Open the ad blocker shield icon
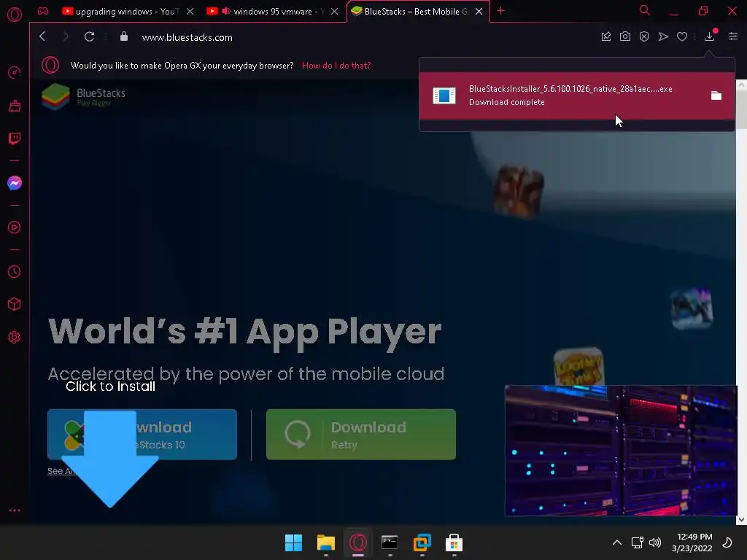The height and width of the screenshot is (560, 747). 644,36
